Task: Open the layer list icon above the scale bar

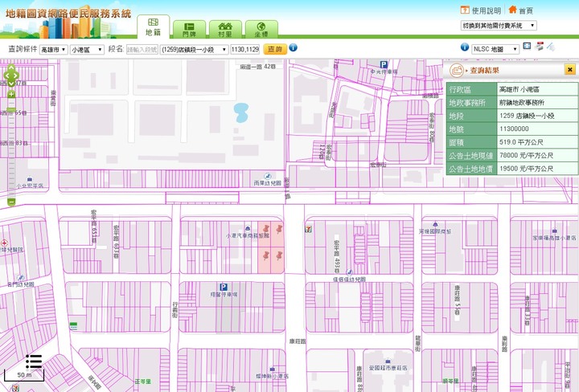Action: point(34,361)
